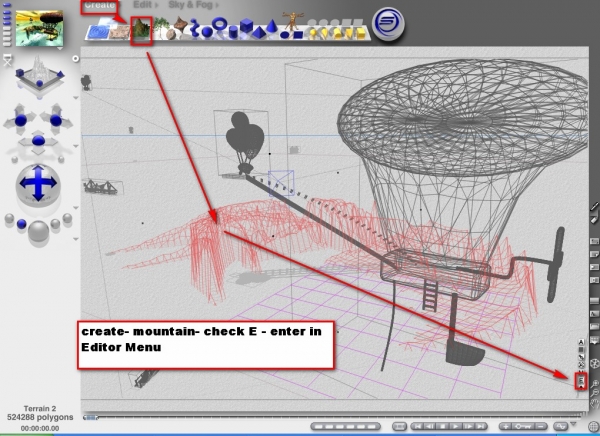Click the globe icon in bottom-right corner
The image size is (600, 436).
coord(593,428)
